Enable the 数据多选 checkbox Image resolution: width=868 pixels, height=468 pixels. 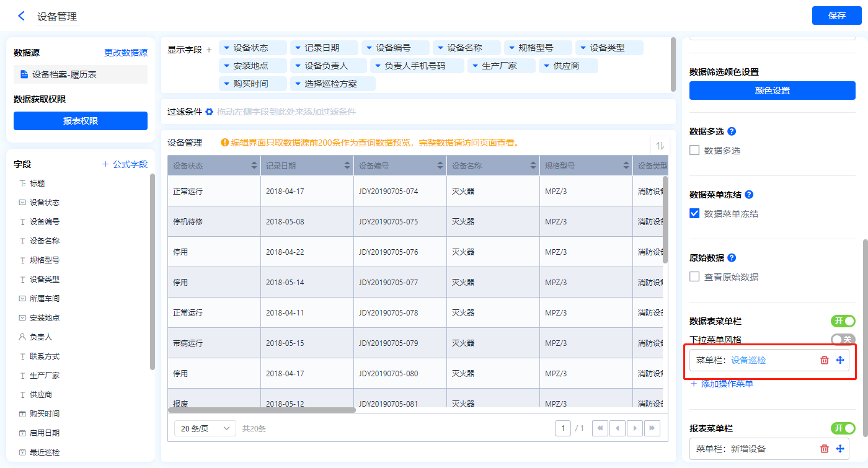(x=694, y=151)
